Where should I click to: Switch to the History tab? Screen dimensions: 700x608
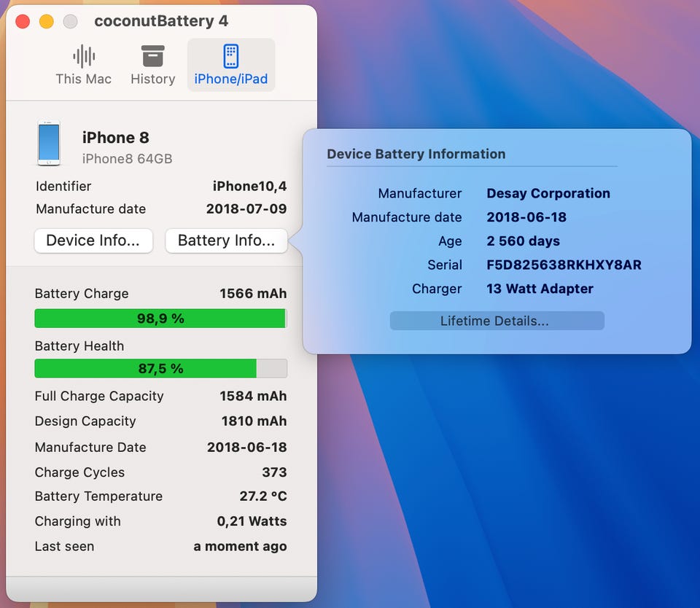(152, 65)
